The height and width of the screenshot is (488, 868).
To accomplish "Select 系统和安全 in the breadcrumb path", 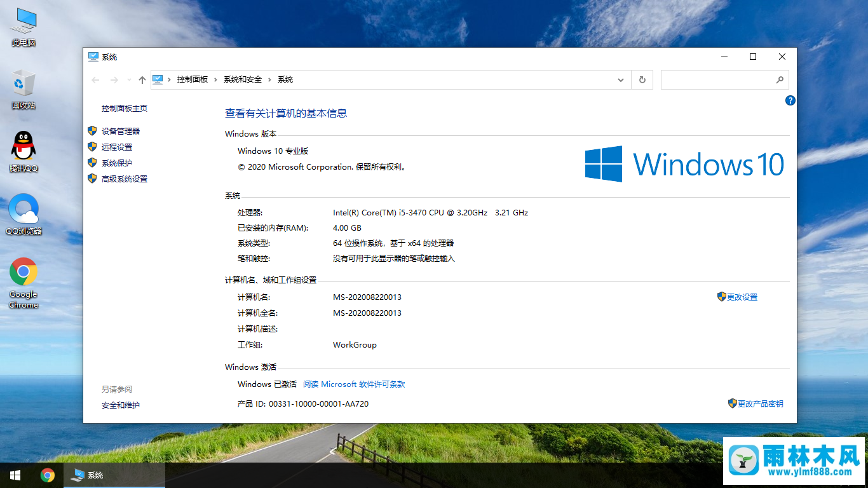I will (x=243, y=79).
